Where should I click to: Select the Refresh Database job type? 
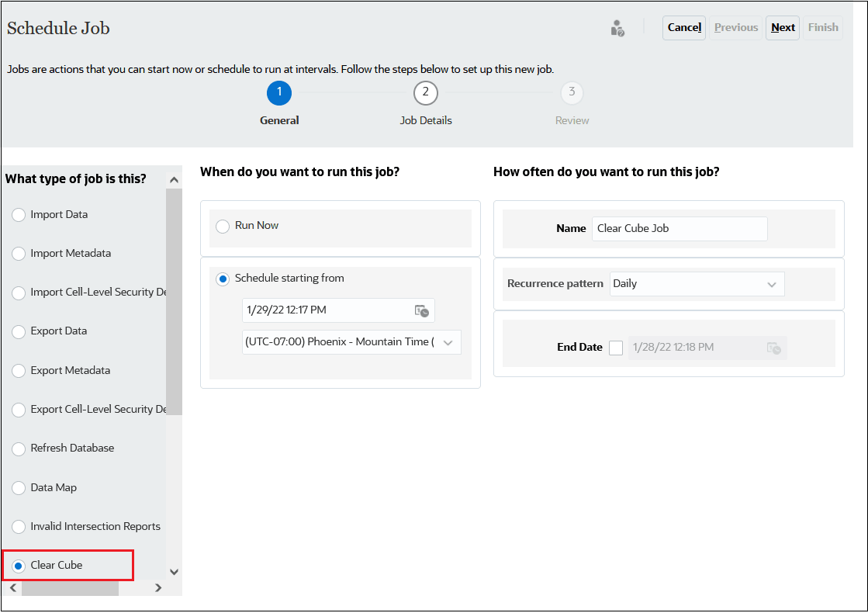(x=18, y=448)
